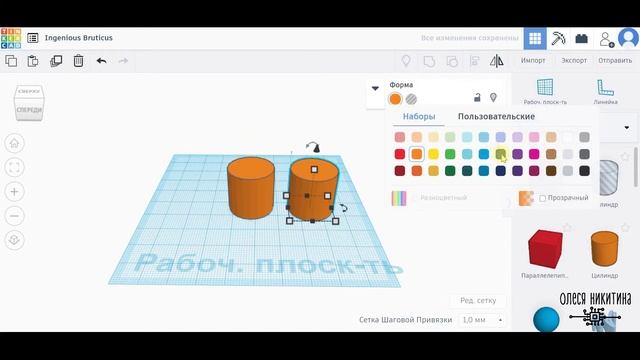
Task: Select the Ruler tool
Action: [x=605, y=91]
